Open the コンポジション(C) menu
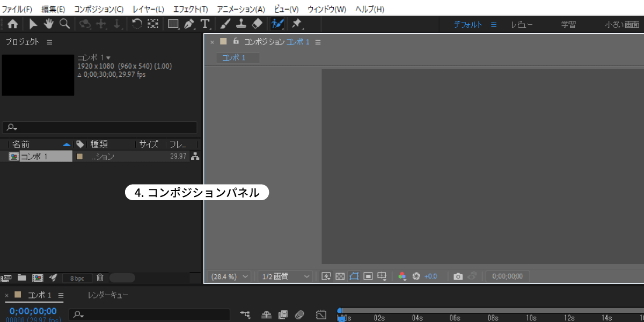Viewport: 644px width, 322px height. (98, 10)
